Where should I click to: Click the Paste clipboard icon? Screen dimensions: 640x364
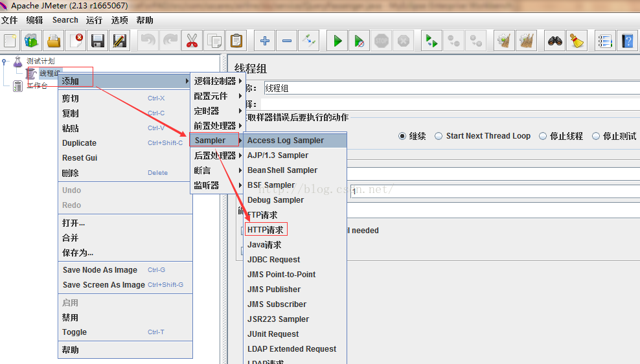(236, 41)
